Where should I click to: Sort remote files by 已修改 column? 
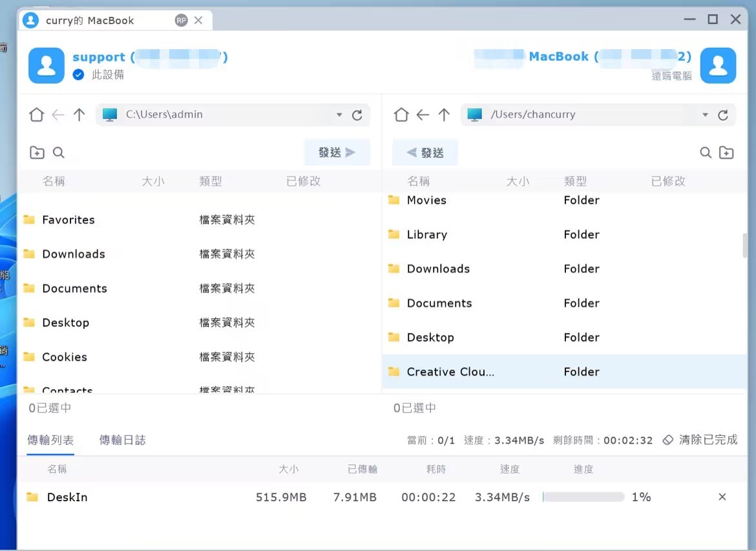pos(667,181)
